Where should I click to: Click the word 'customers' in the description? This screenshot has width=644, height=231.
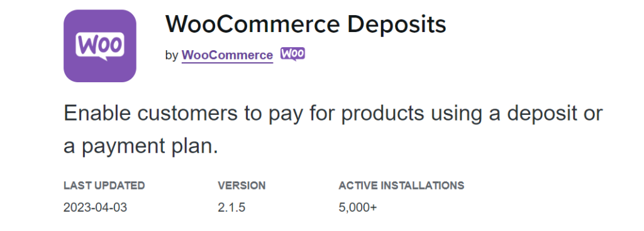point(187,114)
